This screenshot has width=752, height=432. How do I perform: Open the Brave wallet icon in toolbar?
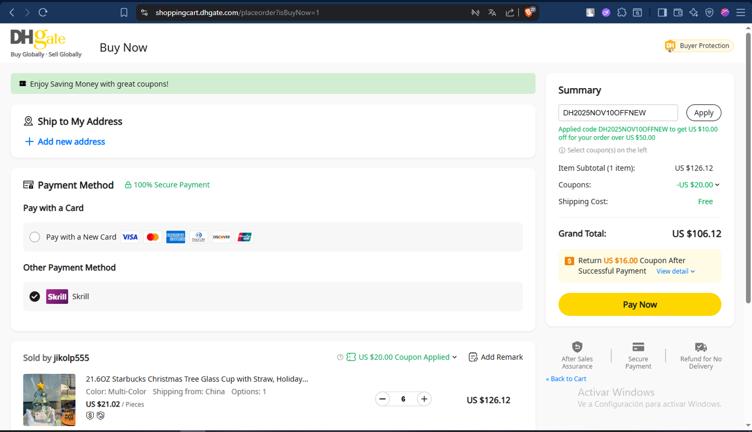pos(678,12)
